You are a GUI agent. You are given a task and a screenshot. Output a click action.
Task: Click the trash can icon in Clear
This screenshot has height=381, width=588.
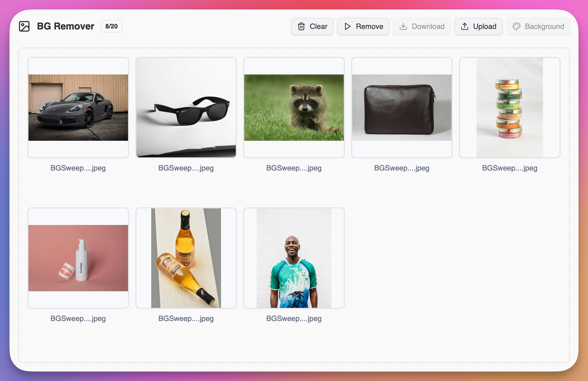tap(301, 26)
